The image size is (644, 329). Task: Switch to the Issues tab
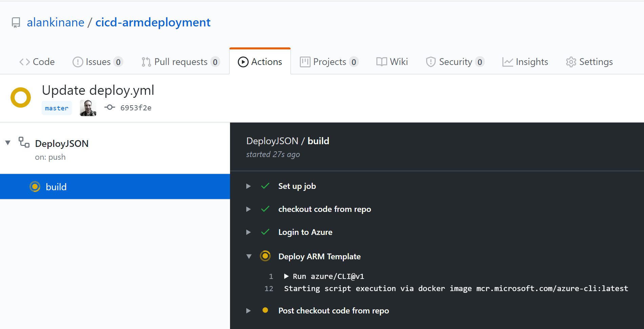tap(98, 62)
